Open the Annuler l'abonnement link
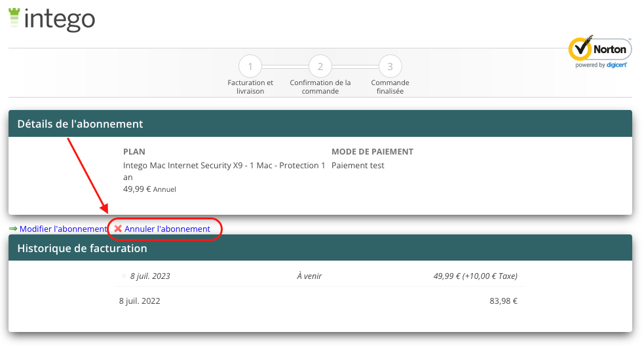The width and height of the screenshot is (644, 349). click(167, 229)
